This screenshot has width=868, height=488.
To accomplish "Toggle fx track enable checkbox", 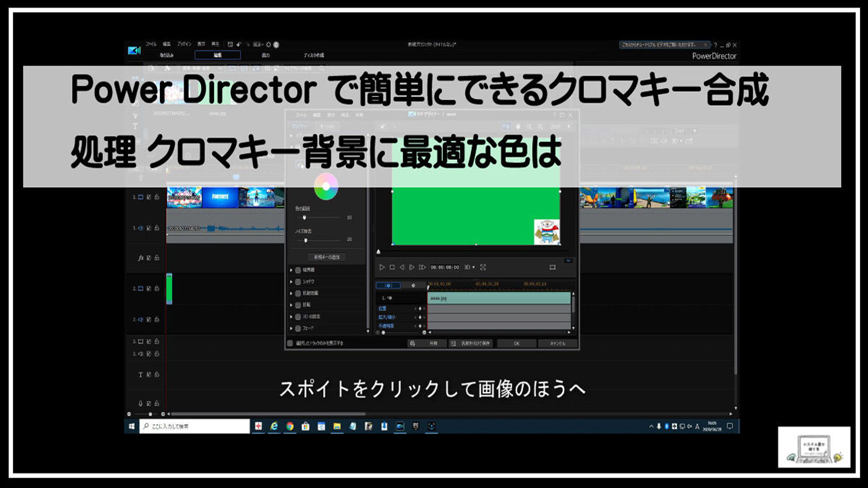I will click(x=149, y=258).
